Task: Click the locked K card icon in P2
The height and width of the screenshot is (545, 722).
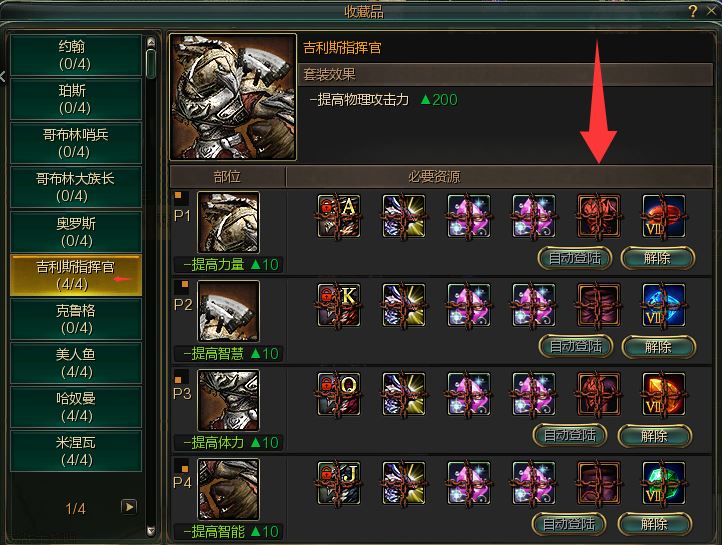Action: tap(339, 305)
